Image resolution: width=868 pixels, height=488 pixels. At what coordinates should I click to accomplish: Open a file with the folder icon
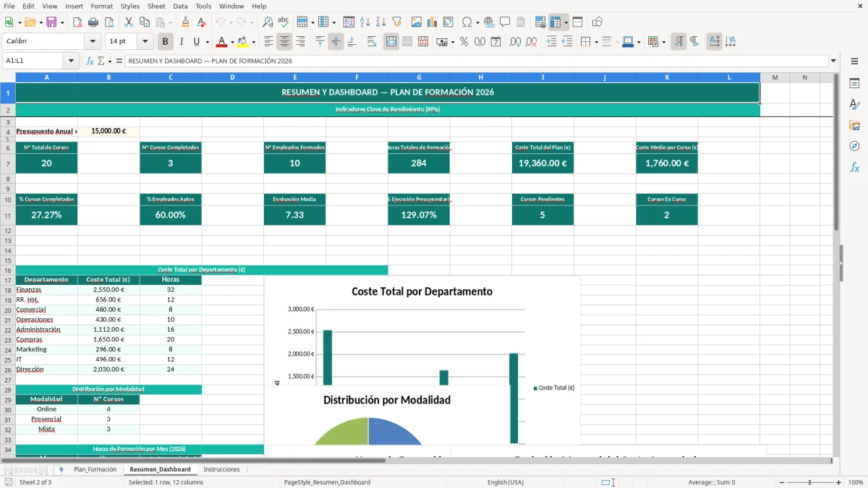pos(29,22)
